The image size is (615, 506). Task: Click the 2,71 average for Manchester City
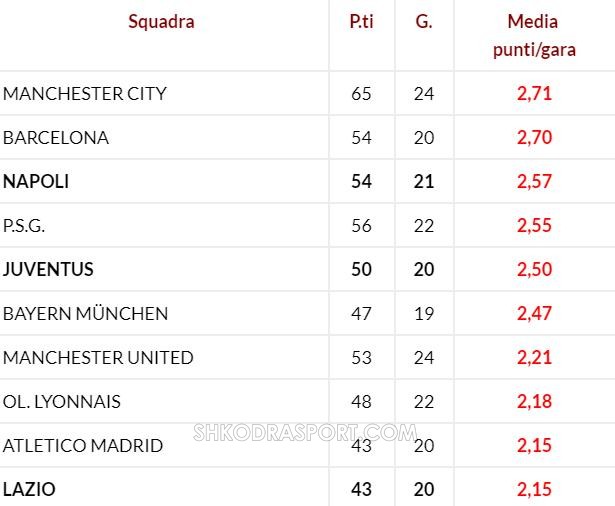click(x=534, y=94)
